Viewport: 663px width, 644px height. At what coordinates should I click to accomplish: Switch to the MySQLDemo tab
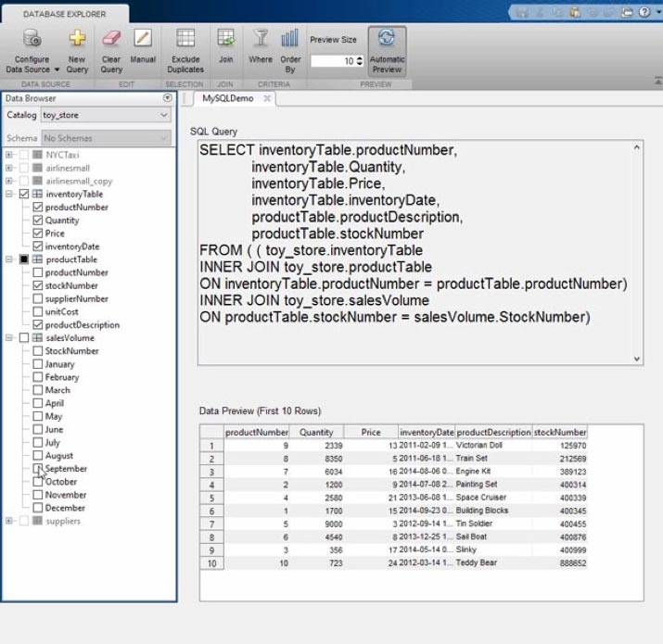227,98
